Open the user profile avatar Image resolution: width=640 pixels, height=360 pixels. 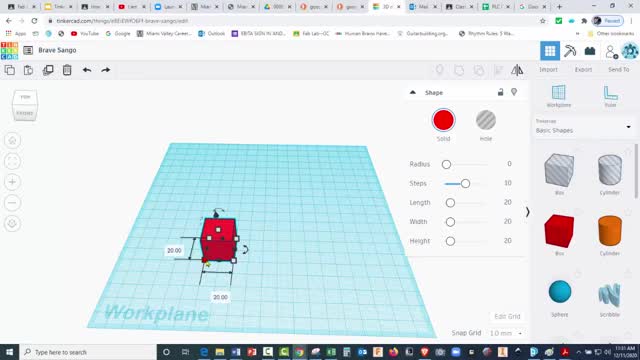coord(630,51)
